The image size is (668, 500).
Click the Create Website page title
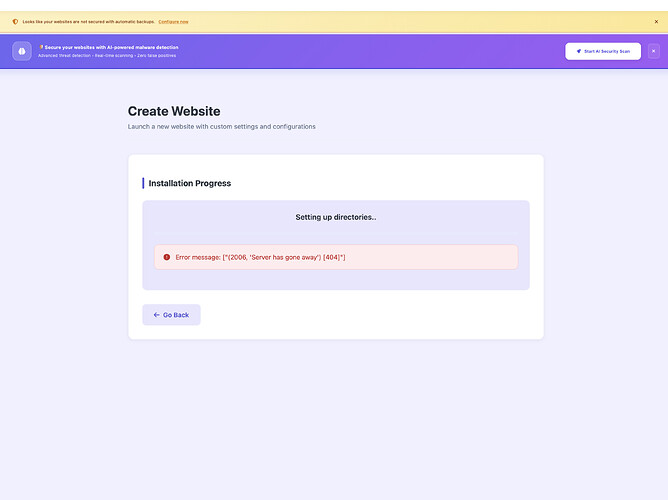click(x=174, y=111)
